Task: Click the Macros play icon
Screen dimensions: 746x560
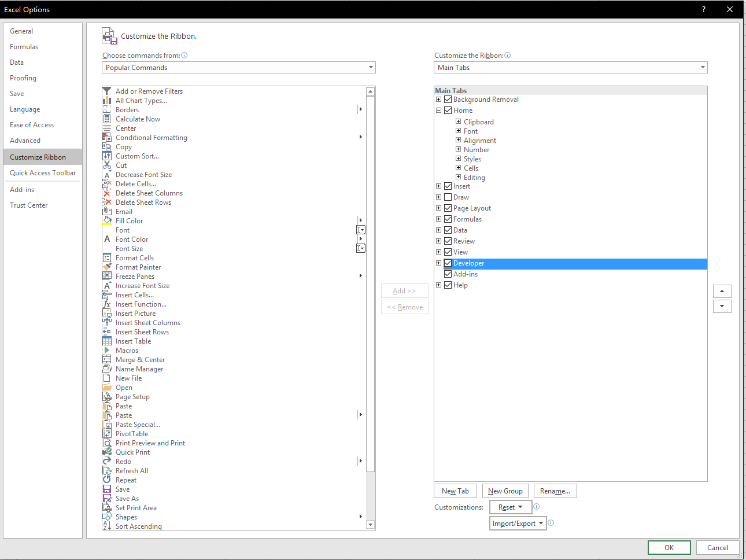Action: (x=107, y=351)
